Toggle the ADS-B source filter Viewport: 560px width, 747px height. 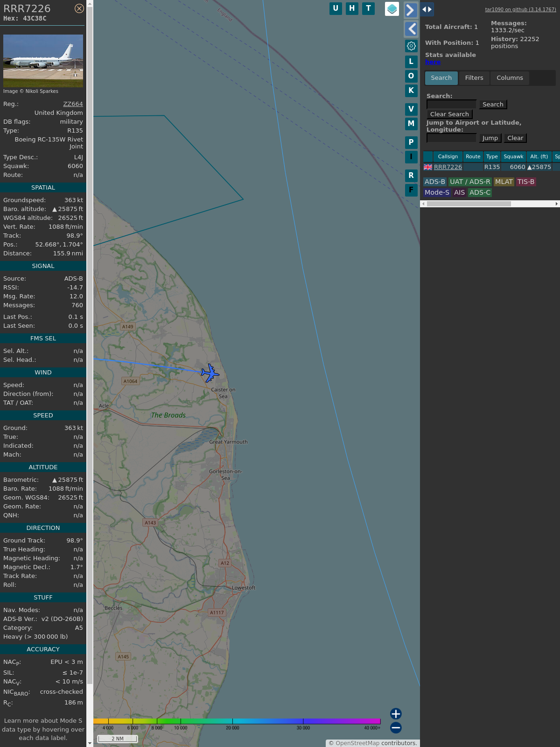click(x=435, y=182)
